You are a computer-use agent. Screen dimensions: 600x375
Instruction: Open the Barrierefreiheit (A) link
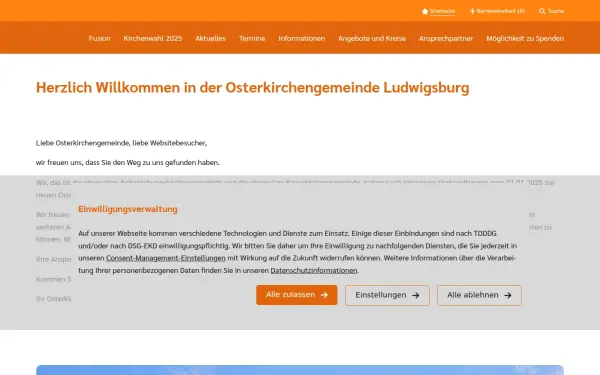pos(501,11)
